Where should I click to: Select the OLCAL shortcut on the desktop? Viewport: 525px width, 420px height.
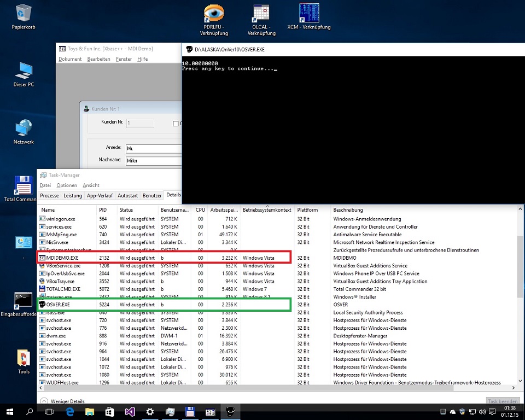pos(261,20)
